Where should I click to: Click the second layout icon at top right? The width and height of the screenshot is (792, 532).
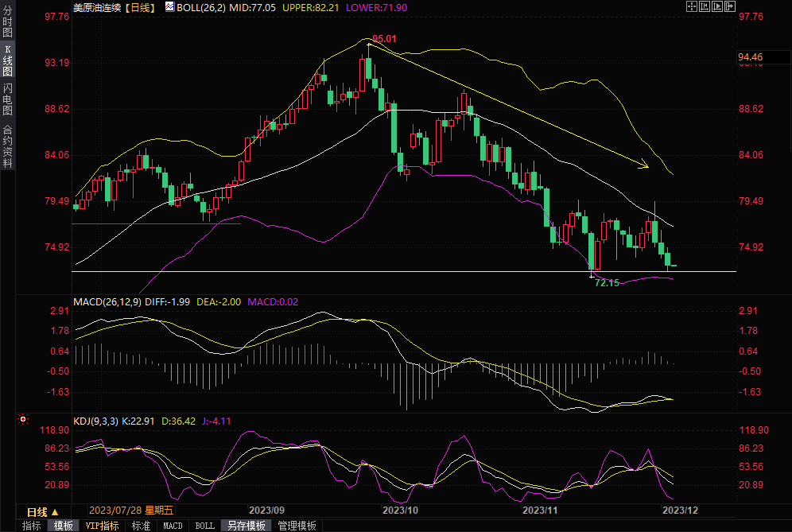click(x=704, y=6)
